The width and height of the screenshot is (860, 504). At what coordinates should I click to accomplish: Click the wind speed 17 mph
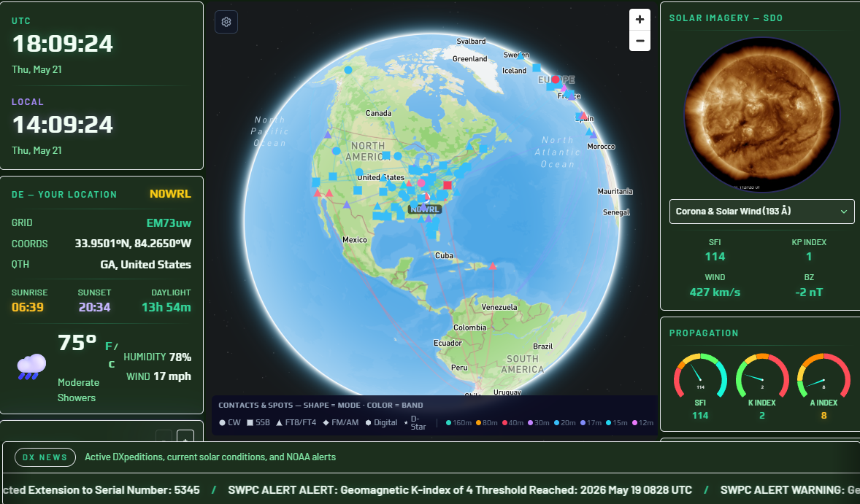tap(172, 376)
